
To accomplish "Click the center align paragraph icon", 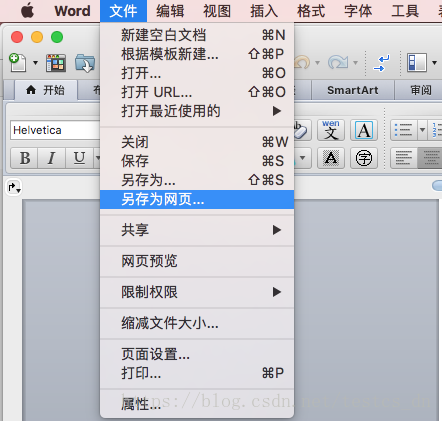I will (x=430, y=158).
